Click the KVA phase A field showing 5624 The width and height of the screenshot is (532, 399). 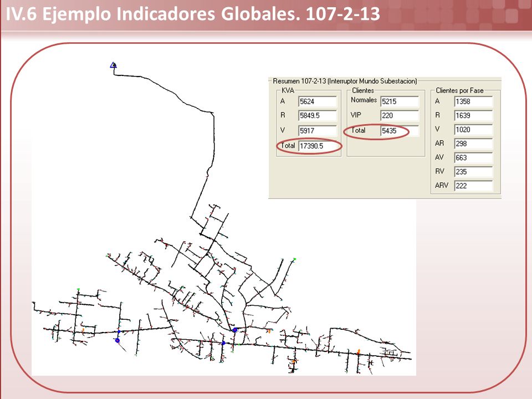(318, 101)
